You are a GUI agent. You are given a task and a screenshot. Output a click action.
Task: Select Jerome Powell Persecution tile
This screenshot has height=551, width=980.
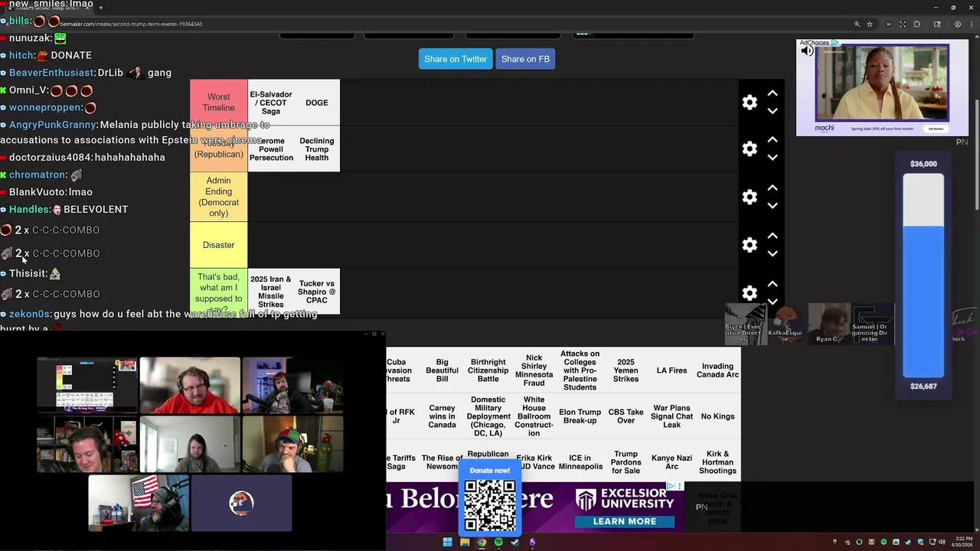pos(271,149)
